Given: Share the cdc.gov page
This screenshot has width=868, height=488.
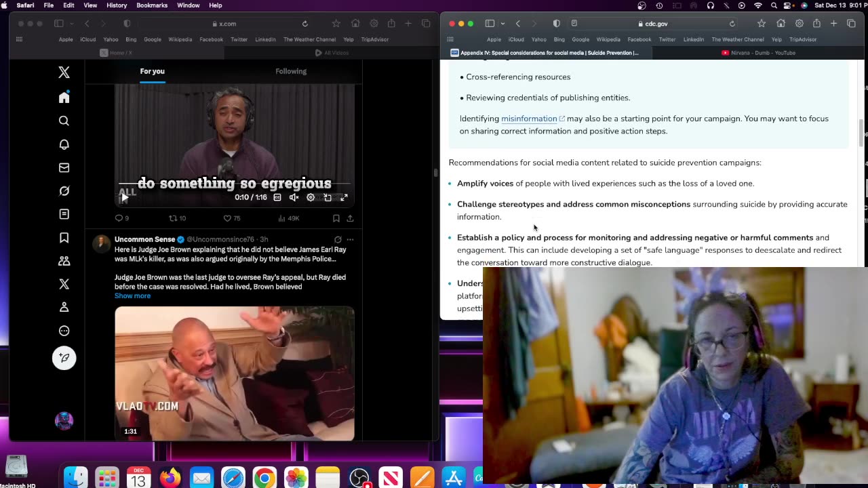Looking at the screenshot, I should (816, 24).
